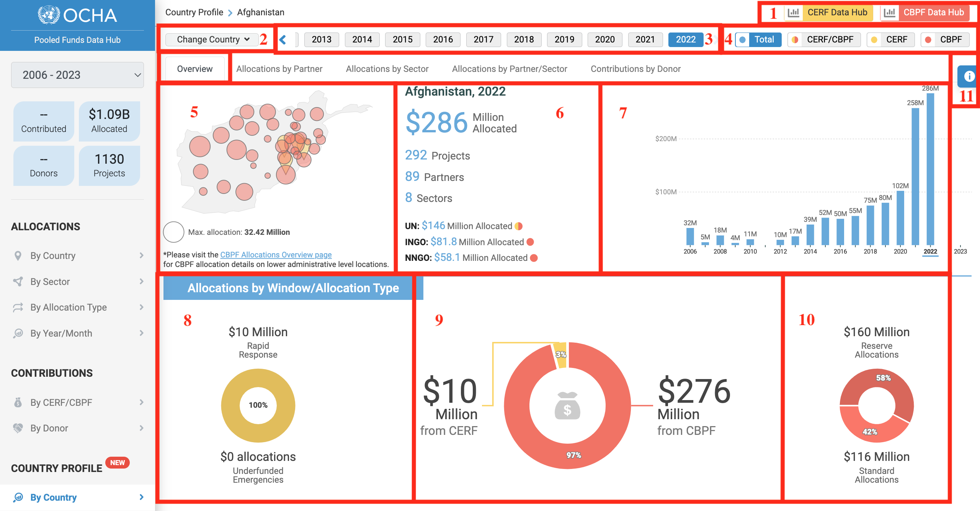Expand By Year/Month chevron
The width and height of the screenshot is (980, 511).
[142, 333]
